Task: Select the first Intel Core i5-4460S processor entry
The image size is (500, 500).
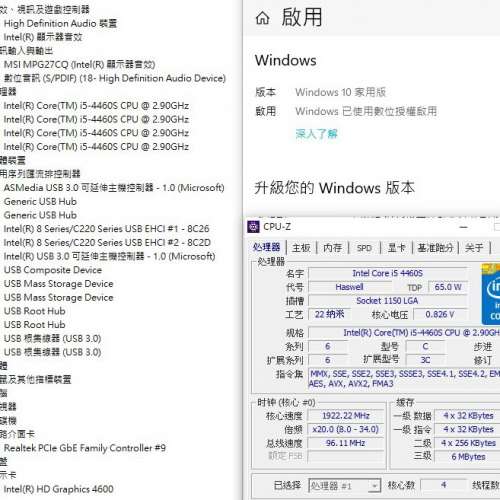Action: (x=96, y=106)
